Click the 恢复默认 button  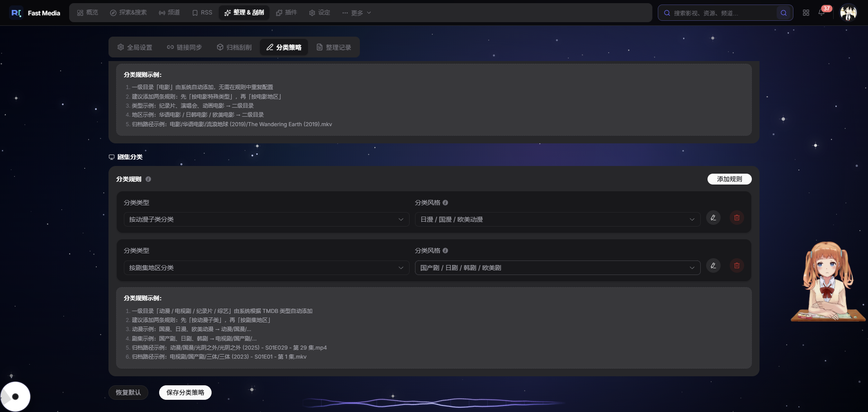[x=128, y=393]
